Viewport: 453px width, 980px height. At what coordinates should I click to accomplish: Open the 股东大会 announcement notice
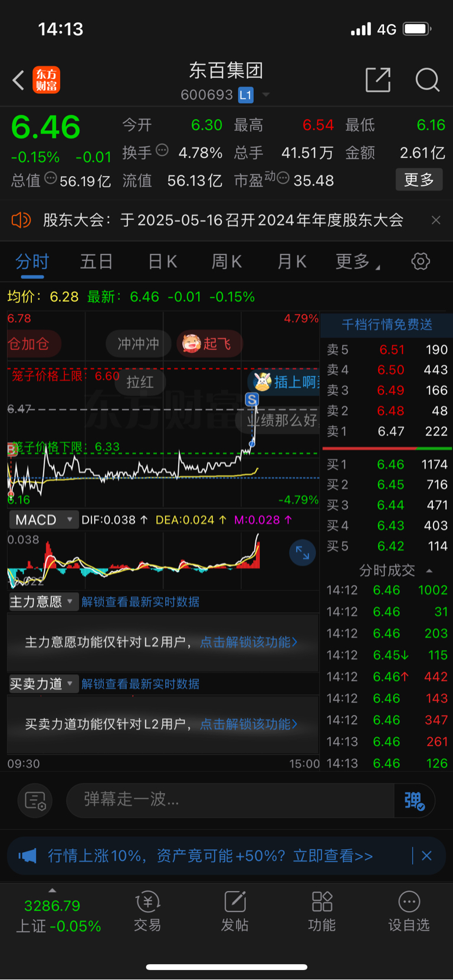(x=223, y=220)
